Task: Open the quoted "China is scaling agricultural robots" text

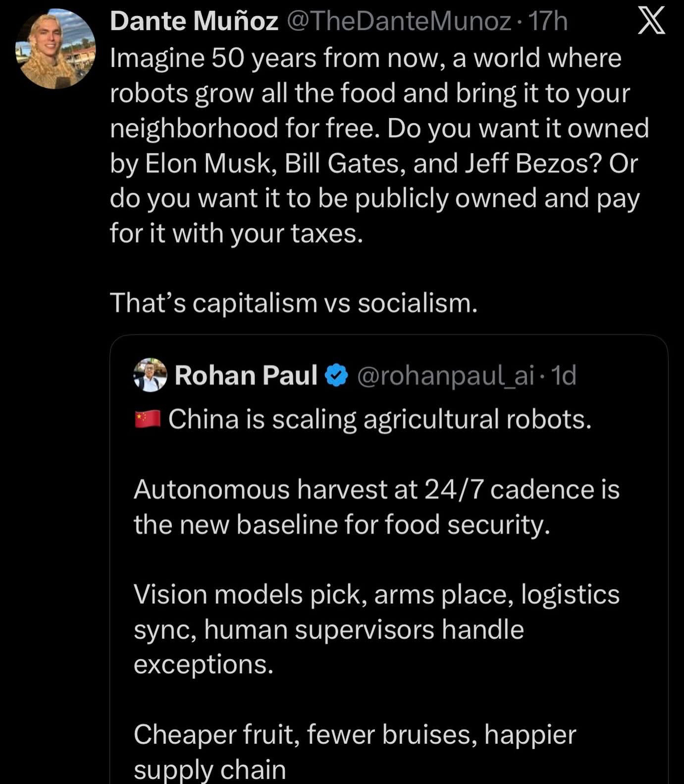Action: (380, 419)
